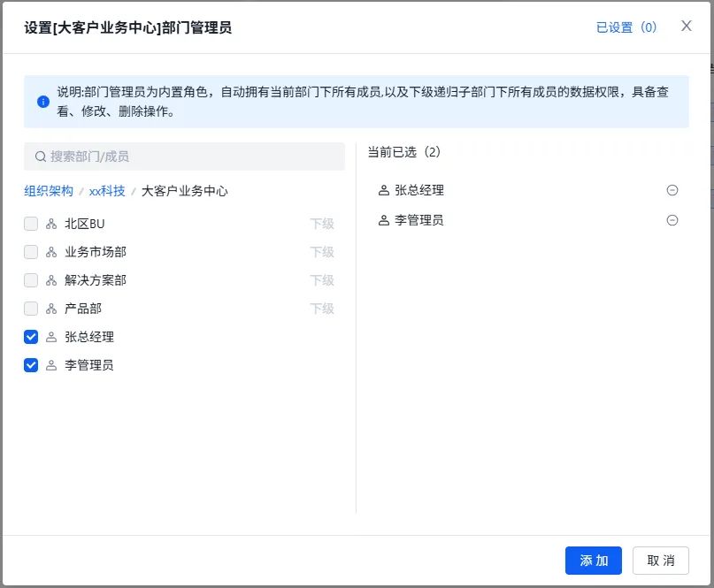Click the 取消 button

click(x=661, y=561)
